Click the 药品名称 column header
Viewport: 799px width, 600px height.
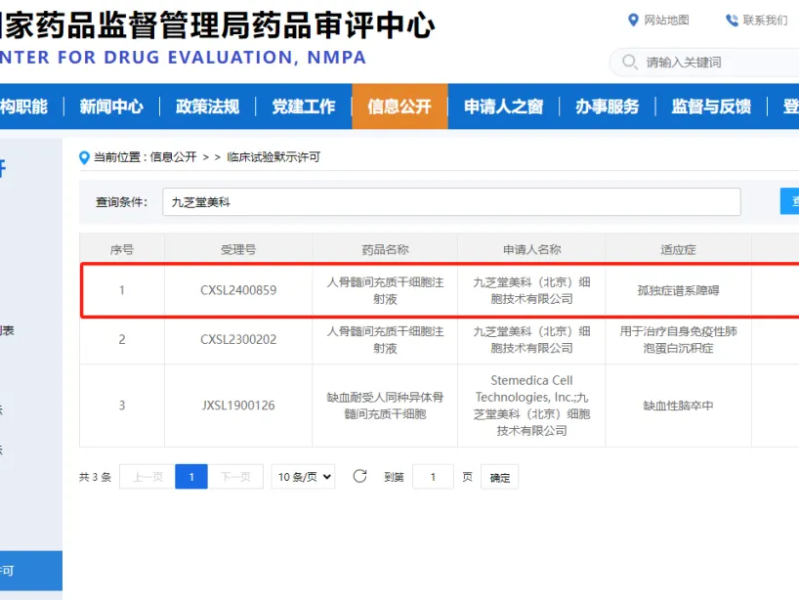385,250
